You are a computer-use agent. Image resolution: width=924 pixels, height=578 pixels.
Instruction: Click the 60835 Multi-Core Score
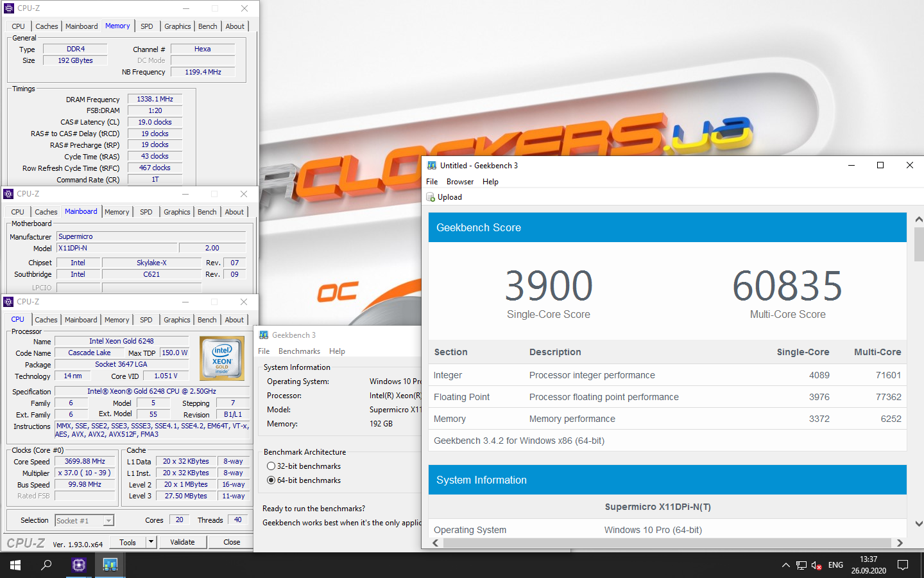(x=787, y=286)
